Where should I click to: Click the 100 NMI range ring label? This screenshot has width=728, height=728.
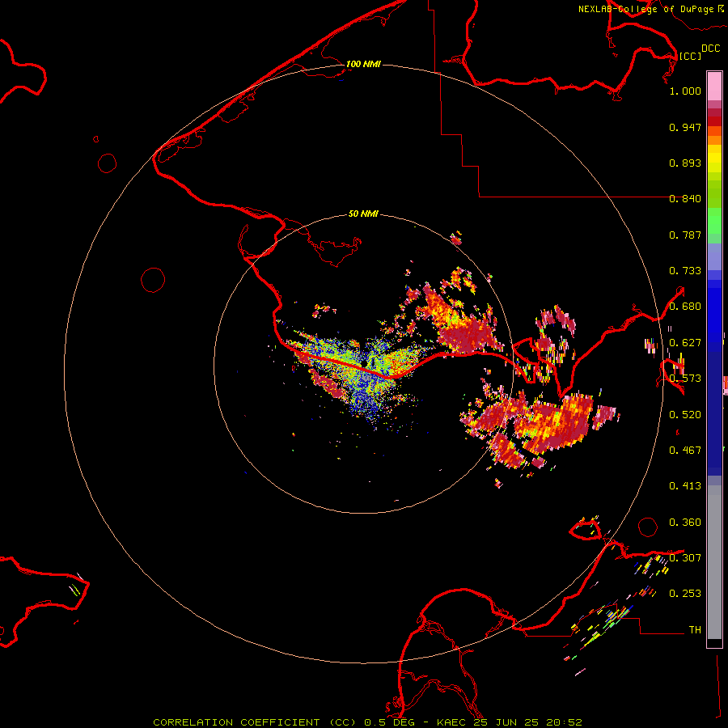[363, 64]
